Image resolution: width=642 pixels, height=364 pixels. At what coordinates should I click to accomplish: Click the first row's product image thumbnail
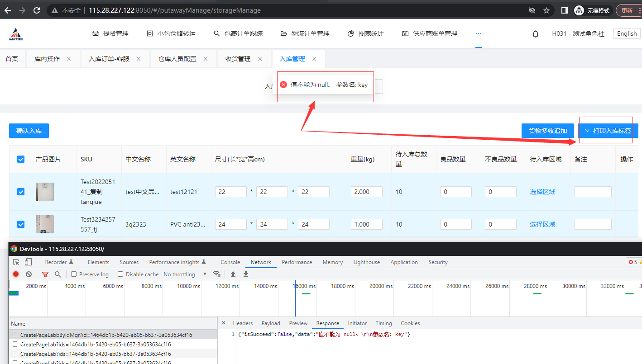point(45,192)
